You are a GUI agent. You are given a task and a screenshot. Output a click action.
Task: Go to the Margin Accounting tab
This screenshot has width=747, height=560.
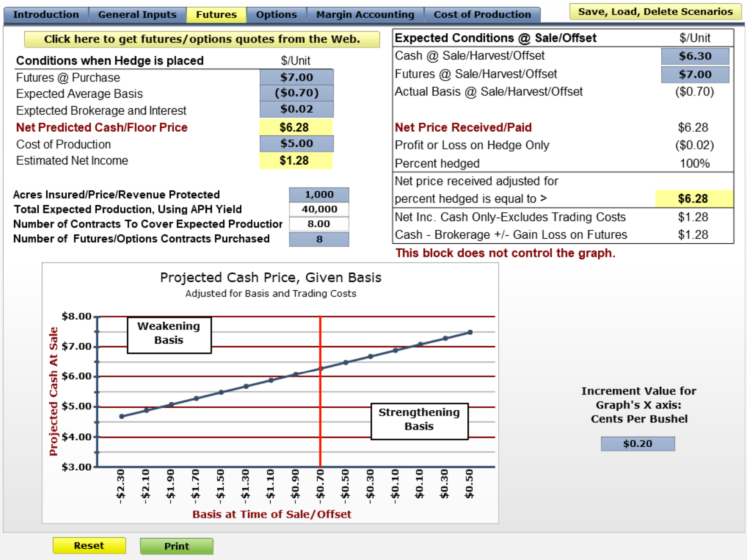365,15
